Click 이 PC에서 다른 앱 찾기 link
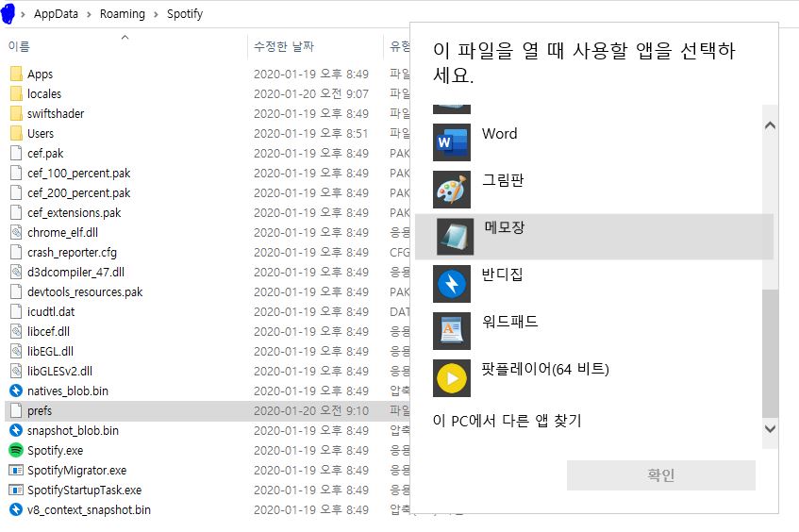Image resolution: width=799 pixels, height=532 pixels. point(507,421)
